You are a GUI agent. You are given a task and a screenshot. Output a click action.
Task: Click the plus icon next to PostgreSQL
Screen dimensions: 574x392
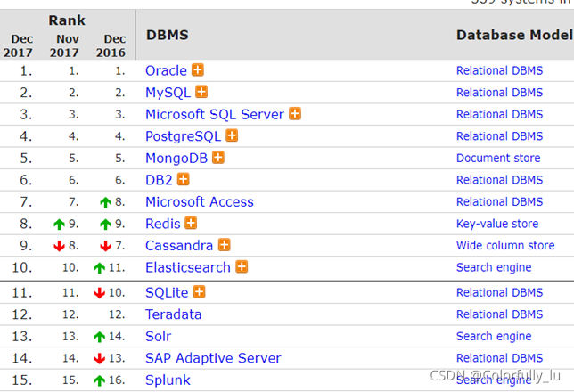pos(232,135)
